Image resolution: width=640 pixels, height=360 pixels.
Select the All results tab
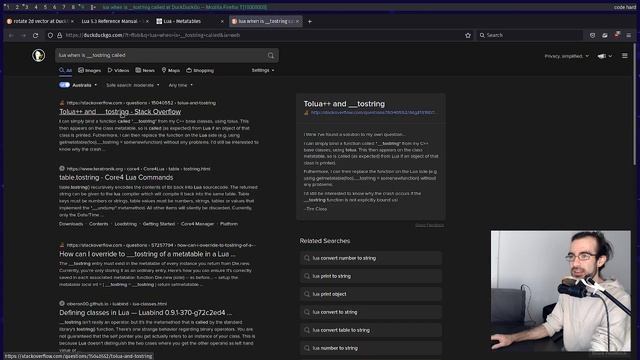(65, 70)
